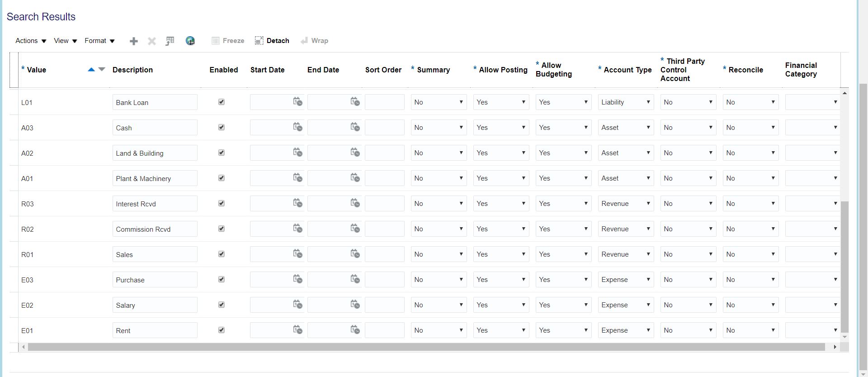Click the delete X icon in toolbar
Screen dimensions: 868x377
pyautogui.click(x=152, y=41)
